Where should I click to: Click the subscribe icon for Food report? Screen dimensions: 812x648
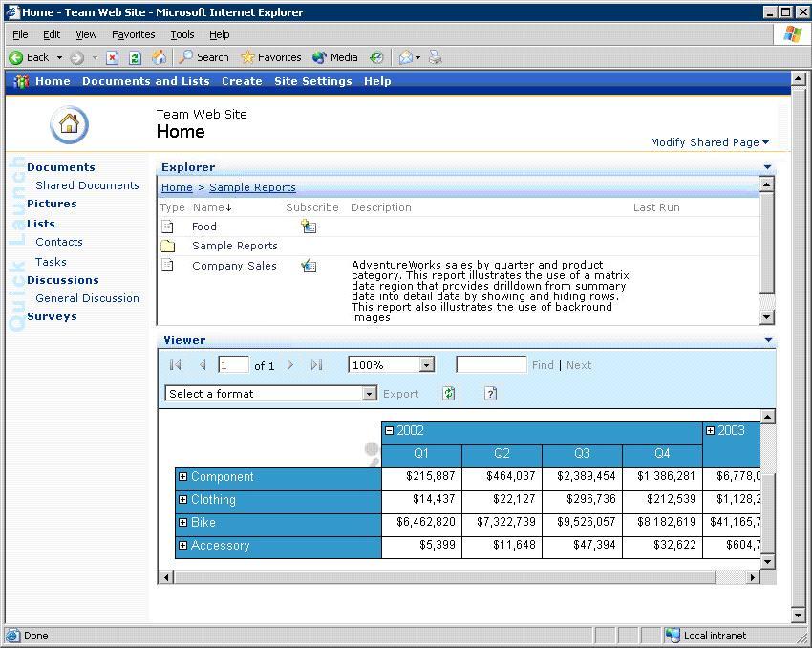(x=309, y=227)
